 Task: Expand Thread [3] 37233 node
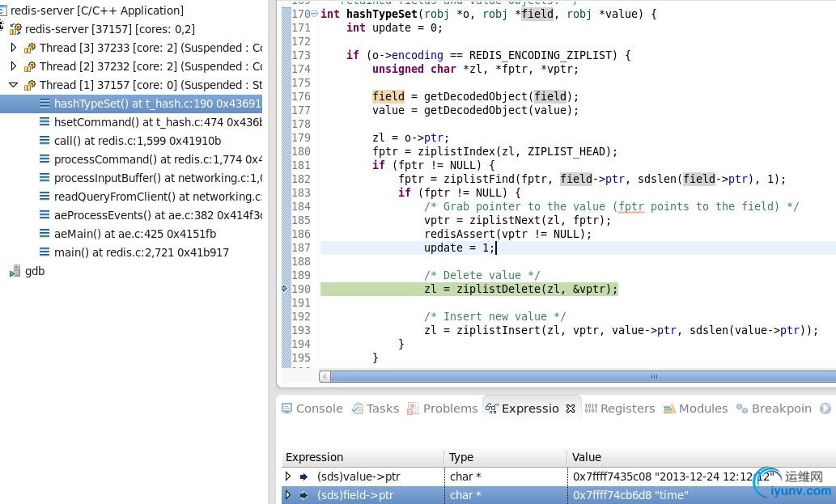[x=13, y=48]
